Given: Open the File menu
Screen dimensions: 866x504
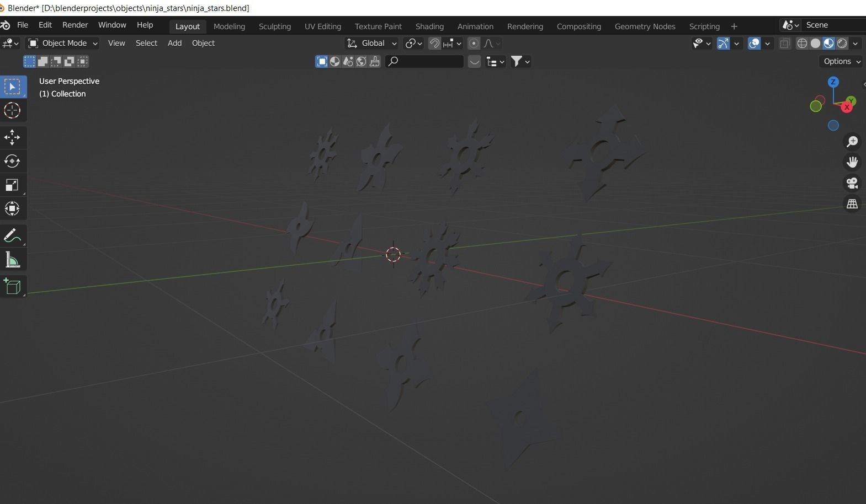Looking at the screenshot, I should click(x=23, y=25).
